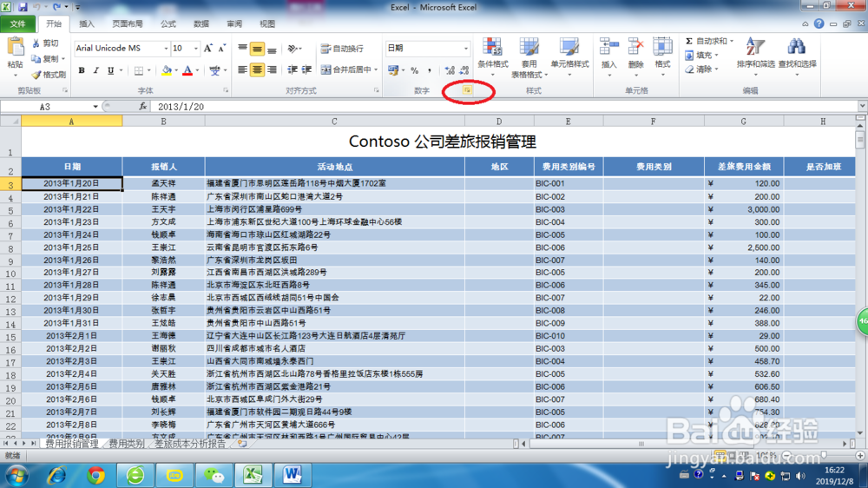Switch to the Insert (插入) tab

tap(87, 23)
